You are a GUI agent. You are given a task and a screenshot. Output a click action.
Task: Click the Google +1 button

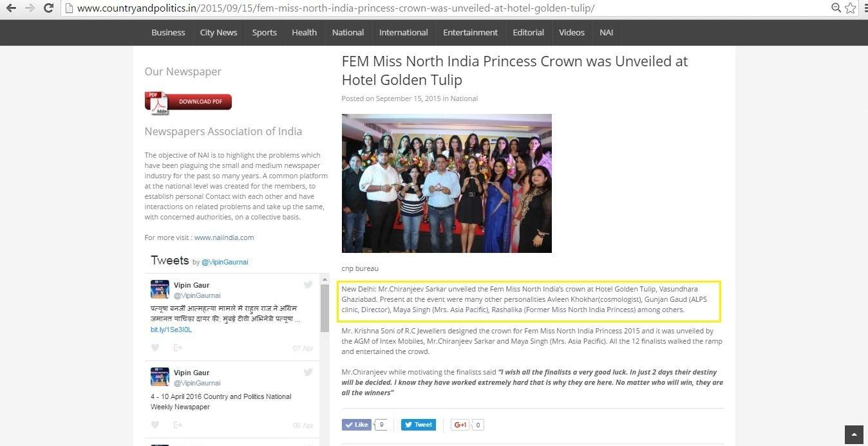[460, 425]
